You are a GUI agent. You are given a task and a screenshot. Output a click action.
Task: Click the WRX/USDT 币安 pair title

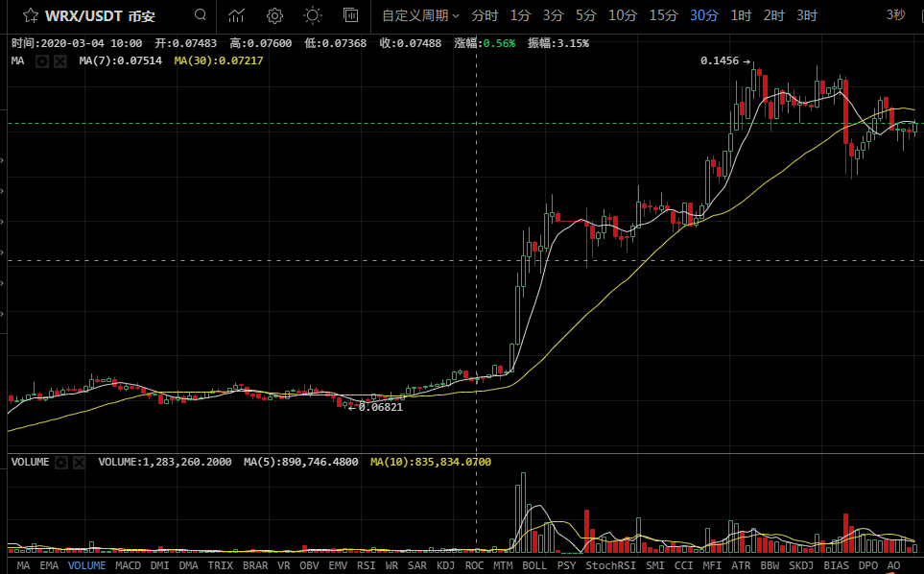(100, 16)
